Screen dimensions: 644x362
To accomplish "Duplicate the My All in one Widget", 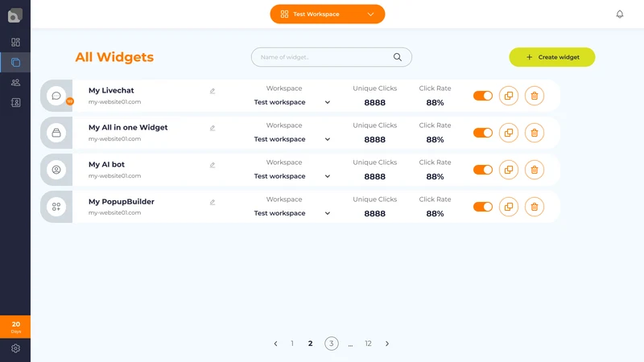I will [509, 133].
